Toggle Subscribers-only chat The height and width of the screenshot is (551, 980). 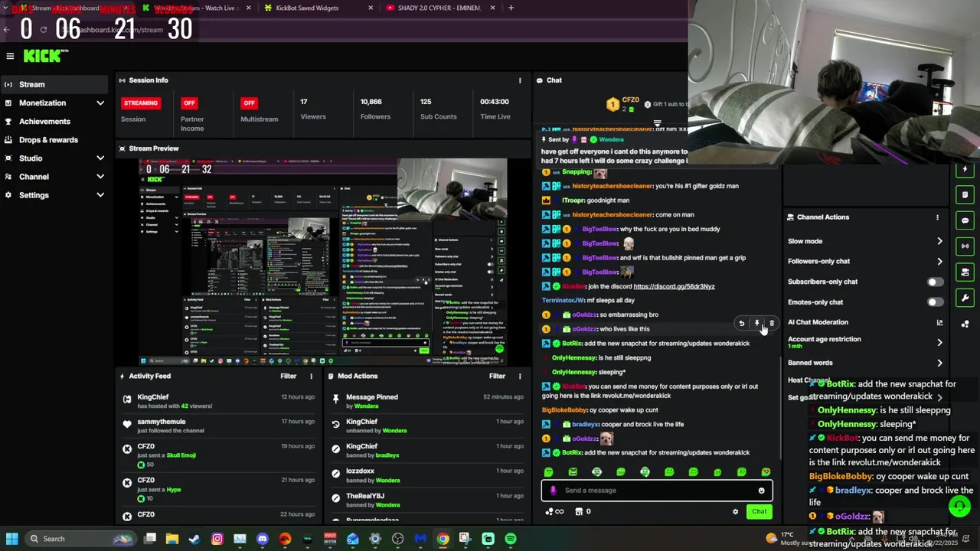click(935, 282)
